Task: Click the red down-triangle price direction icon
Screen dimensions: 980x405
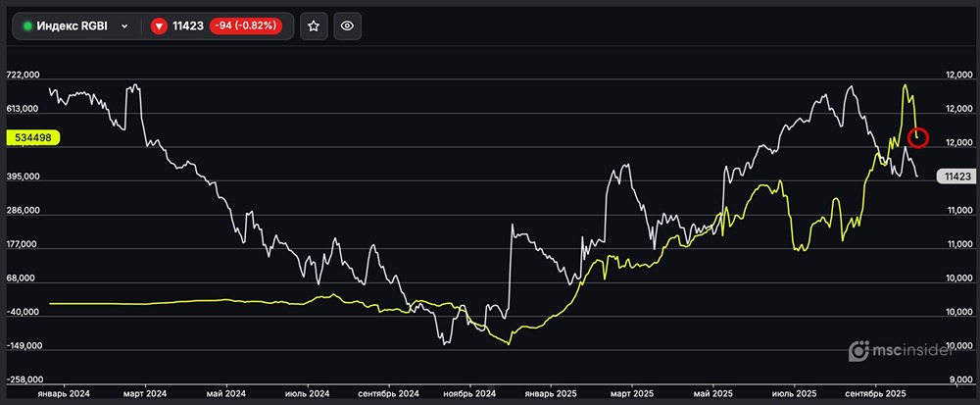Action: 159,26
